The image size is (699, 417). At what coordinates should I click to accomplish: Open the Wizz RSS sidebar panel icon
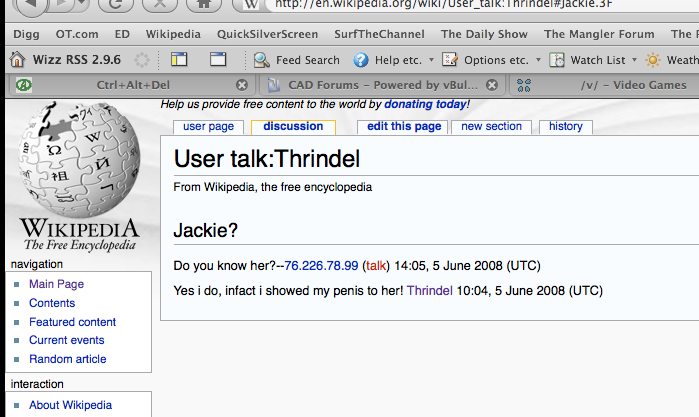coord(179,59)
